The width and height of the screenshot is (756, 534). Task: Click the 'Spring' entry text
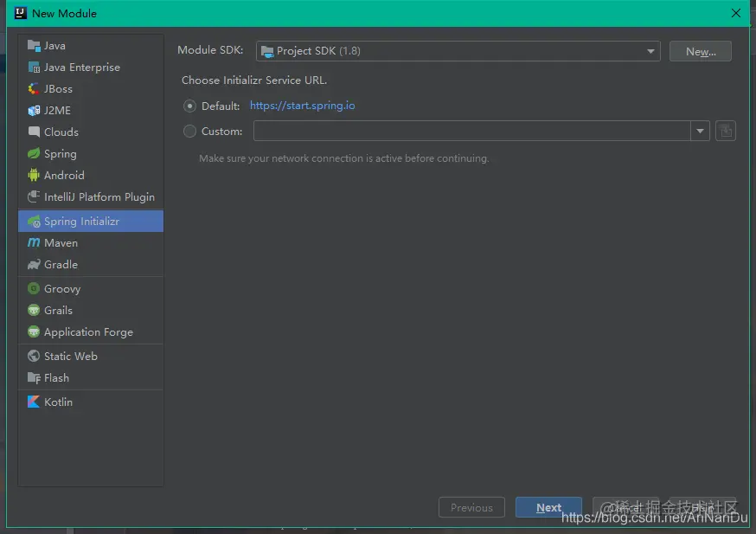point(61,154)
